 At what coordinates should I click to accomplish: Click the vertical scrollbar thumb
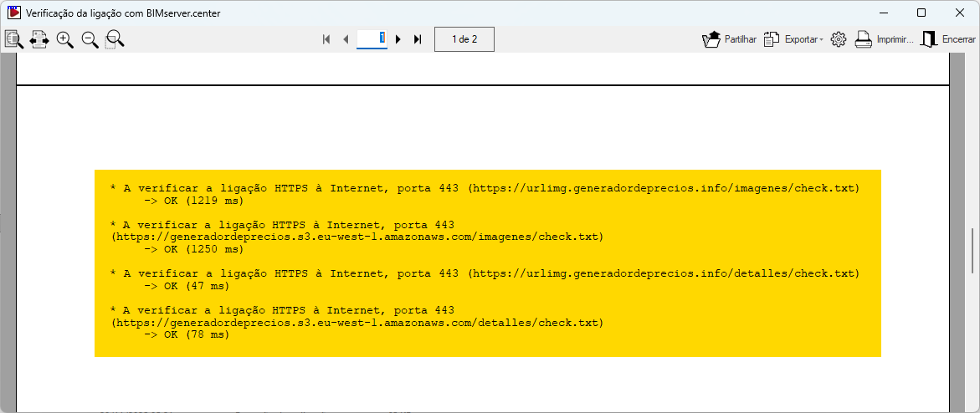[973, 249]
